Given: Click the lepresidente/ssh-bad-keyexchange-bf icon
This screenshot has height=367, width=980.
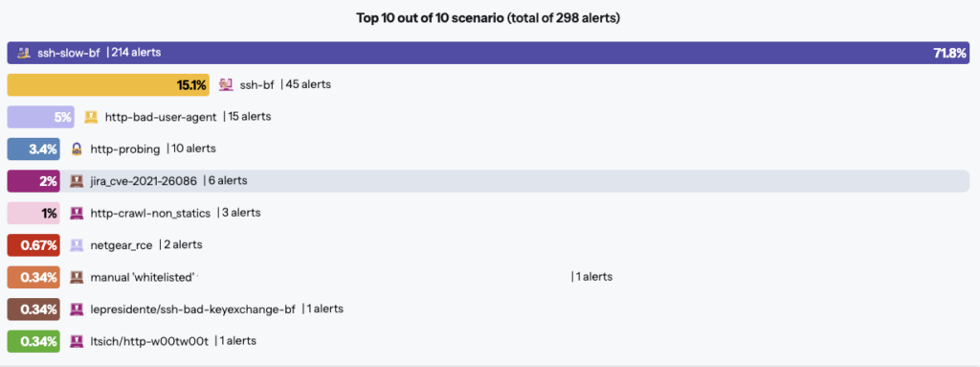Looking at the screenshot, I should pos(77,309).
